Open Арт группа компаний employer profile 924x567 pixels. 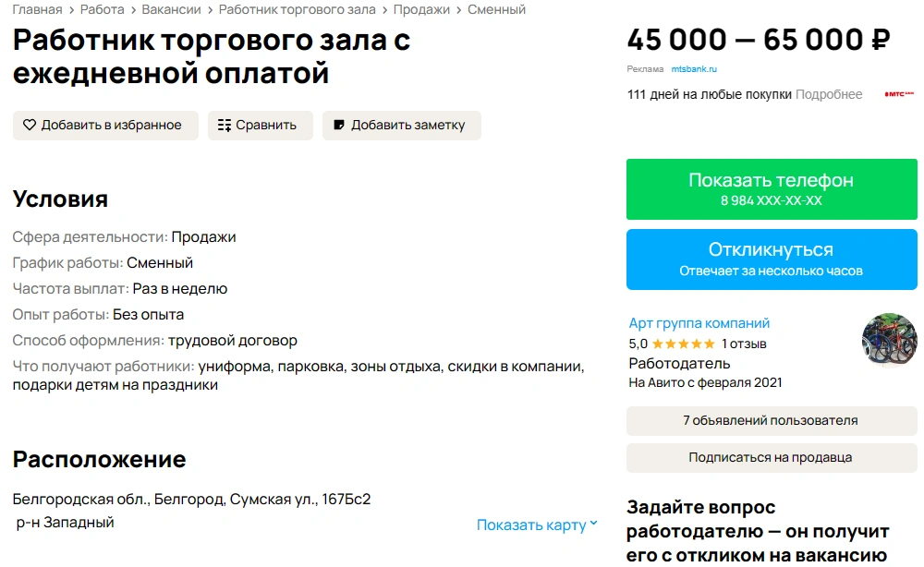[x=699, y=323]
